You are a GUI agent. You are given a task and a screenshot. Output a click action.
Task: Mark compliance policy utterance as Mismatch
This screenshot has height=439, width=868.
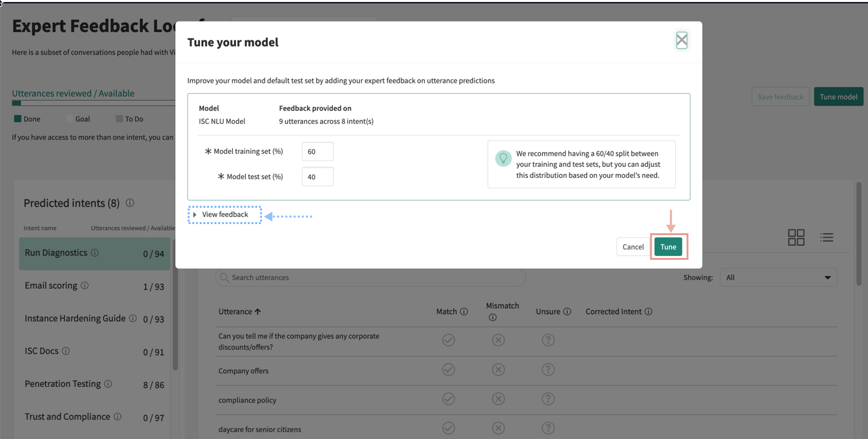click(499, 399)
